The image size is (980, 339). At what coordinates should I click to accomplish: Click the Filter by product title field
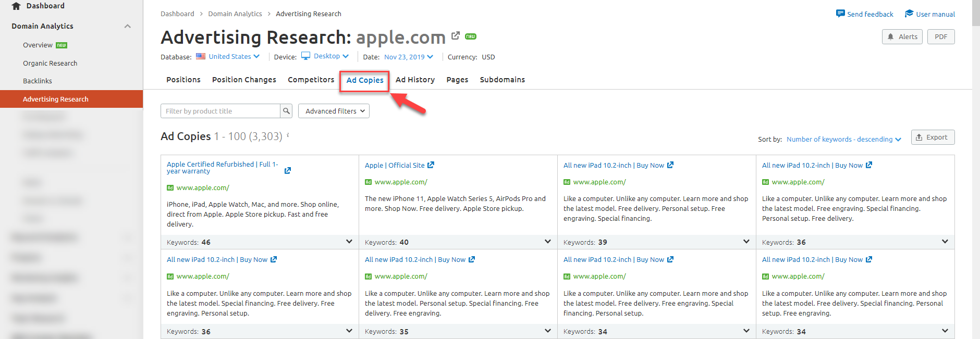click(220, 111)
